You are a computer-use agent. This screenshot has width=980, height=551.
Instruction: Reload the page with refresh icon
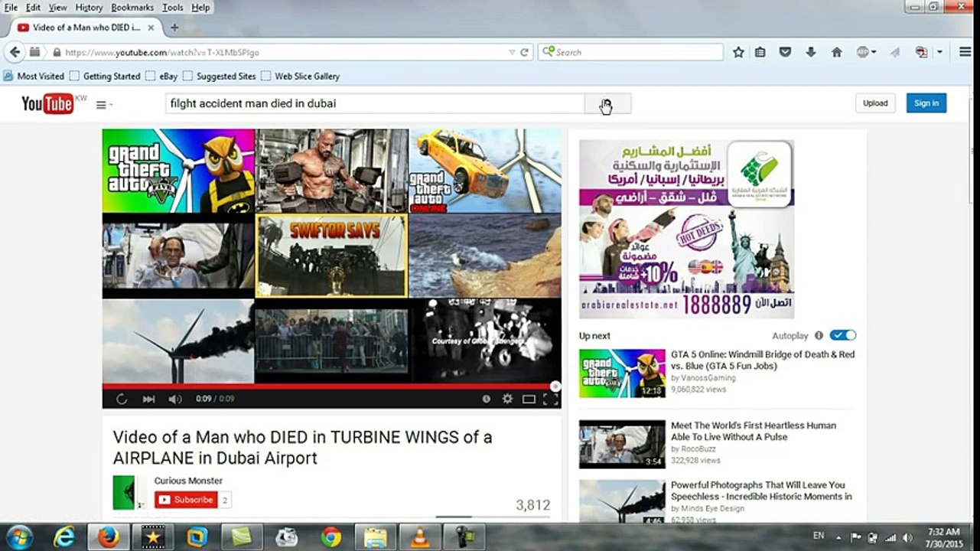[x=524, y=52]
